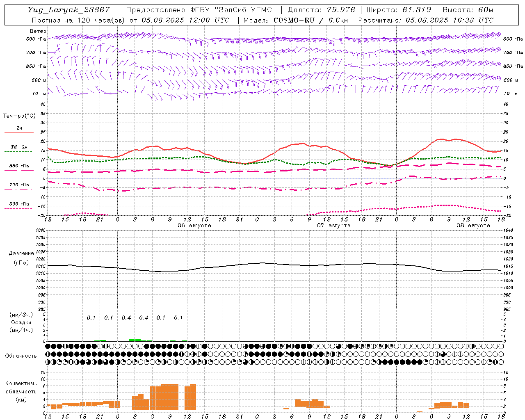Image resolution: width=525 pixels, height=420 pixels.
Task: Select 985 on the left pressure axis
Action: point(41,309)
